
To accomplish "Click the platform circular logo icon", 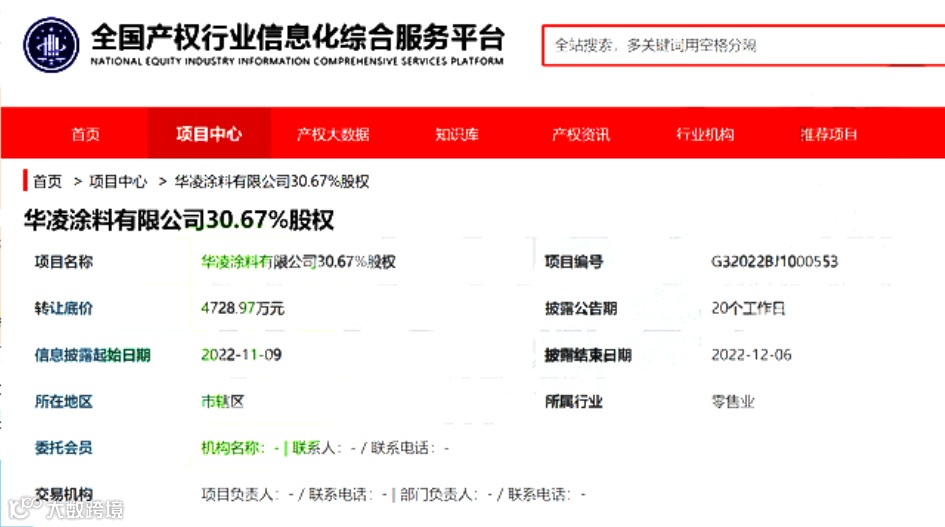I will coord(51,45).
